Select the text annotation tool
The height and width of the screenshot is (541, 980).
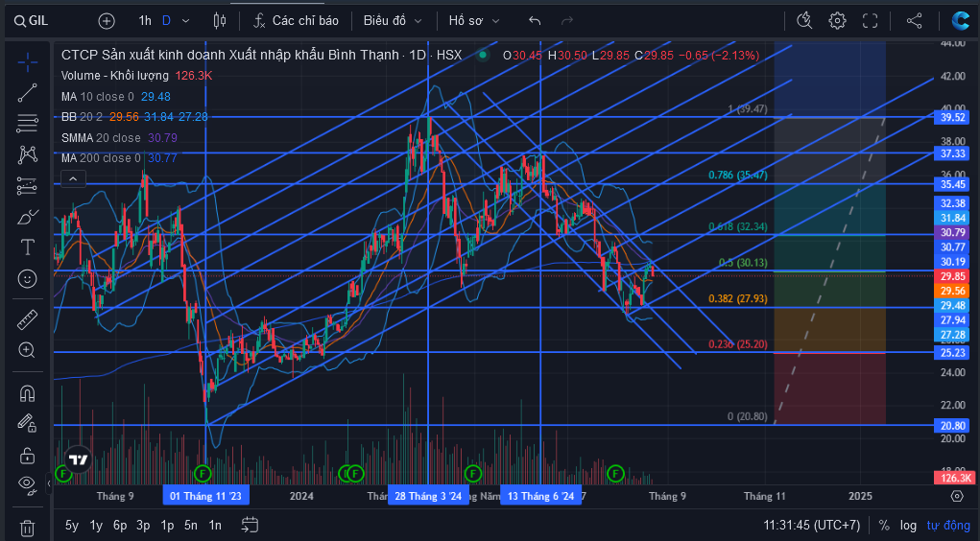point(27,247)
